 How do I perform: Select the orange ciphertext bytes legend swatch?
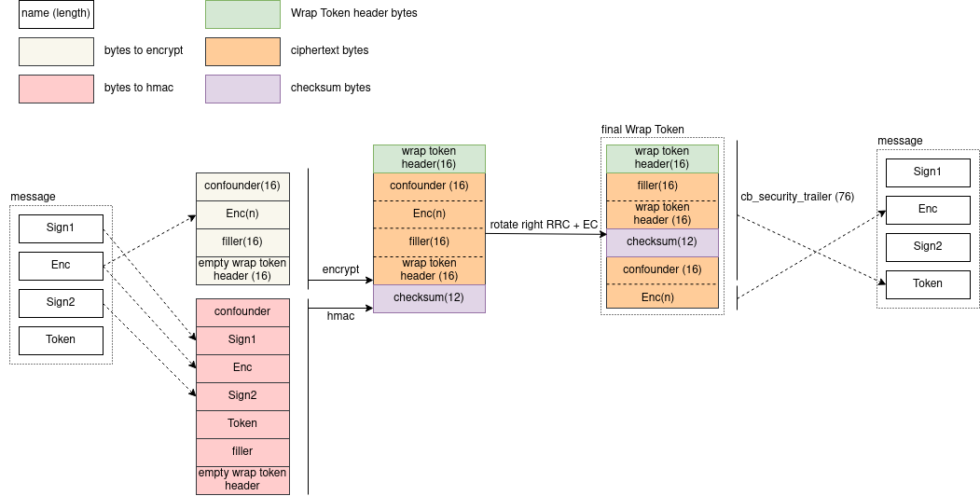click(242, 51)
